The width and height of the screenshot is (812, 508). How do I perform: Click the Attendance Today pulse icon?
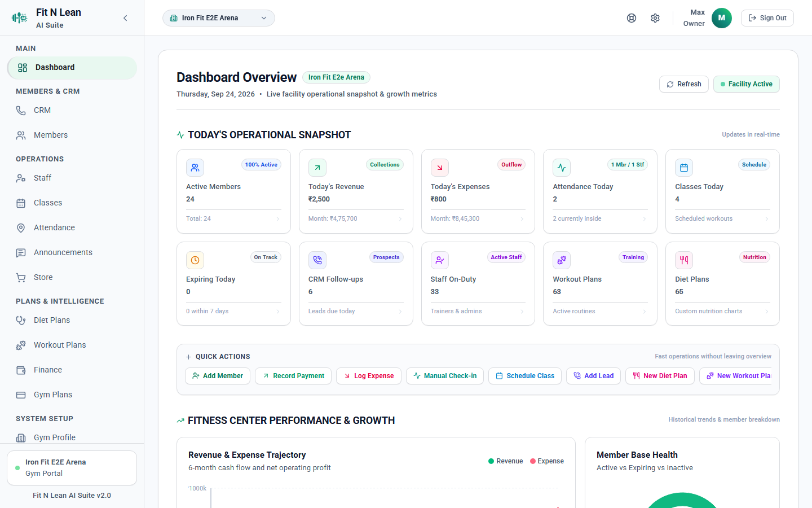(x=562, y=168)
